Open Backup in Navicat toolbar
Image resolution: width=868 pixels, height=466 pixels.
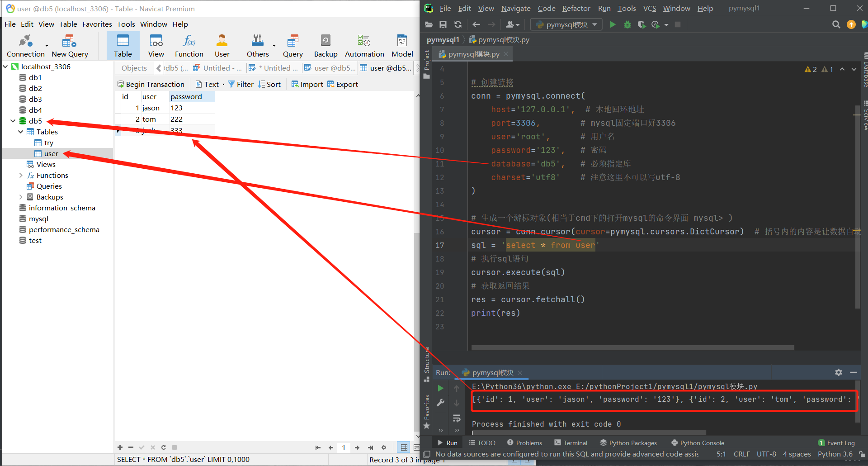tap(325, 46)
